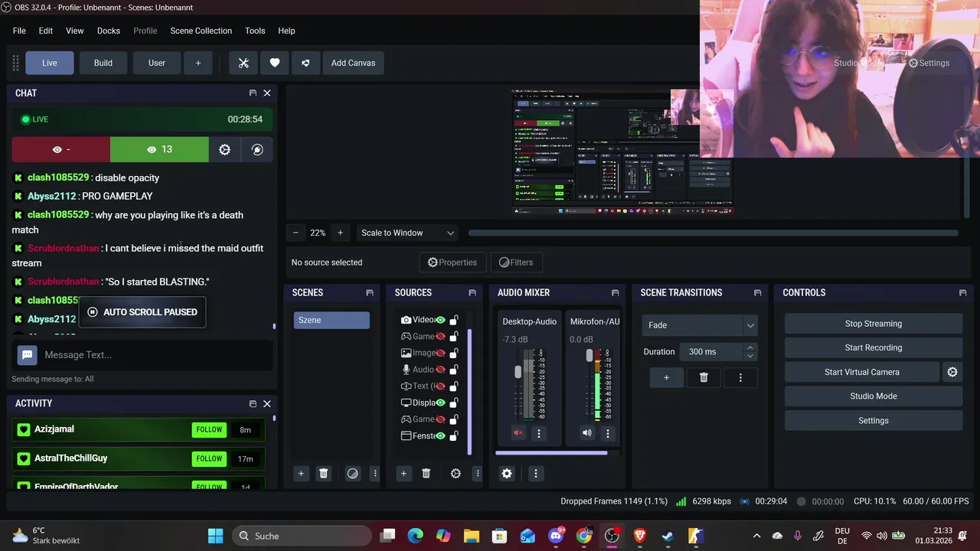
Task: Click Desktop-Audio volume fader handle
Action: pyautogui.click(x=518, y=371)
